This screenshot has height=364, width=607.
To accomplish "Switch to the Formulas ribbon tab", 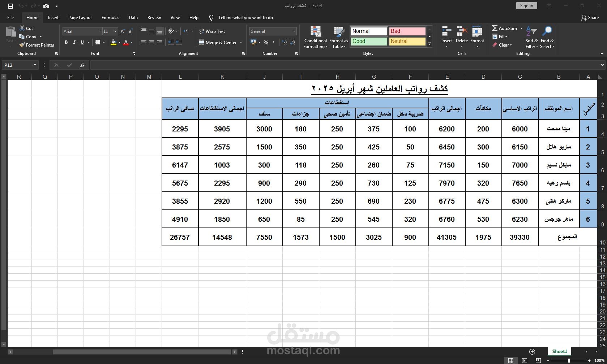I will 110,17.
